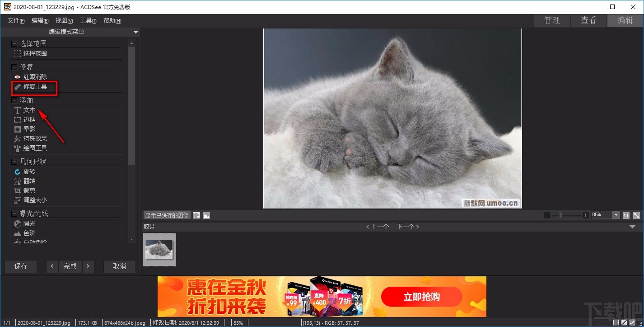644x327 pixels.
Task: Select the cat photo thumbnail in the filmstrip
Action: click(159, 249)
